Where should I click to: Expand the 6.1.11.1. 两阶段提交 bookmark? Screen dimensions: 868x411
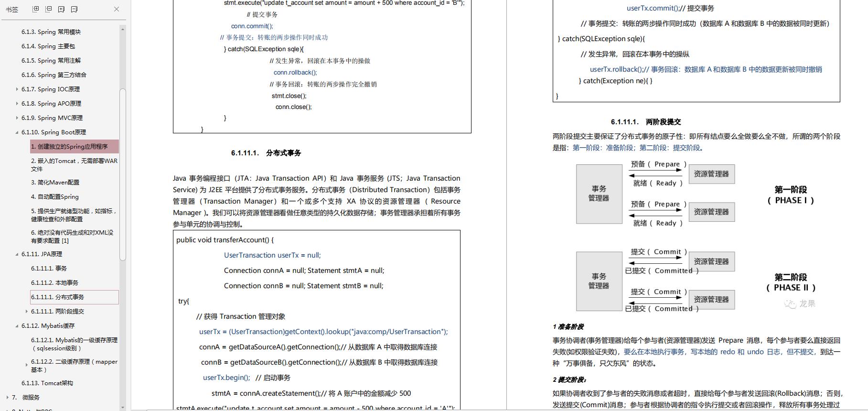(x=27, y=311)
